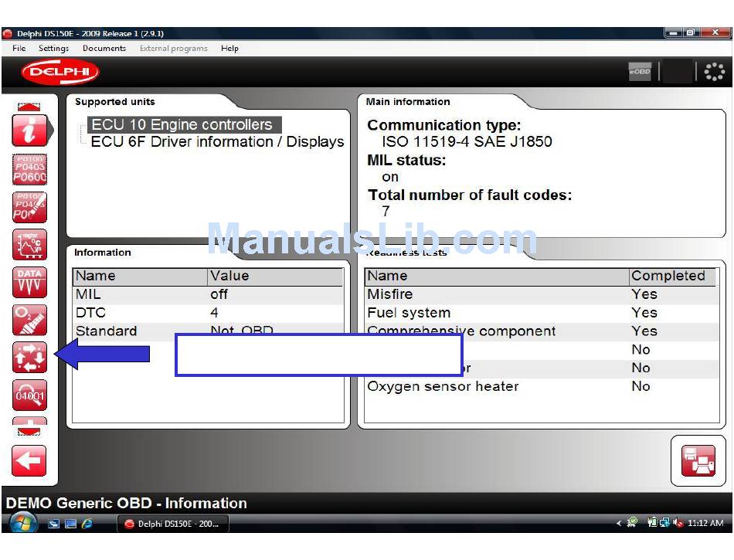Open the External programs menu
The height and width of the screenshot is (560, 734).
(174, 48)
